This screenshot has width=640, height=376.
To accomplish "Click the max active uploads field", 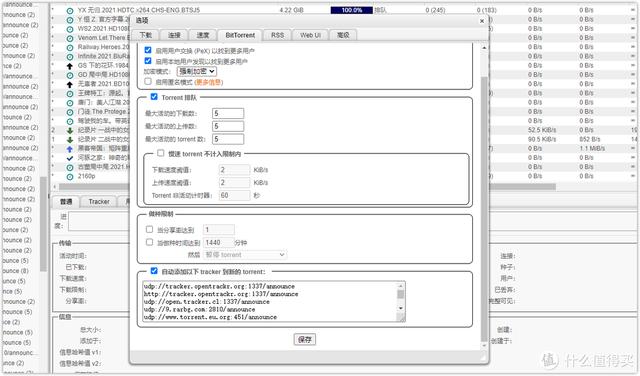I will tap(228, 126).
